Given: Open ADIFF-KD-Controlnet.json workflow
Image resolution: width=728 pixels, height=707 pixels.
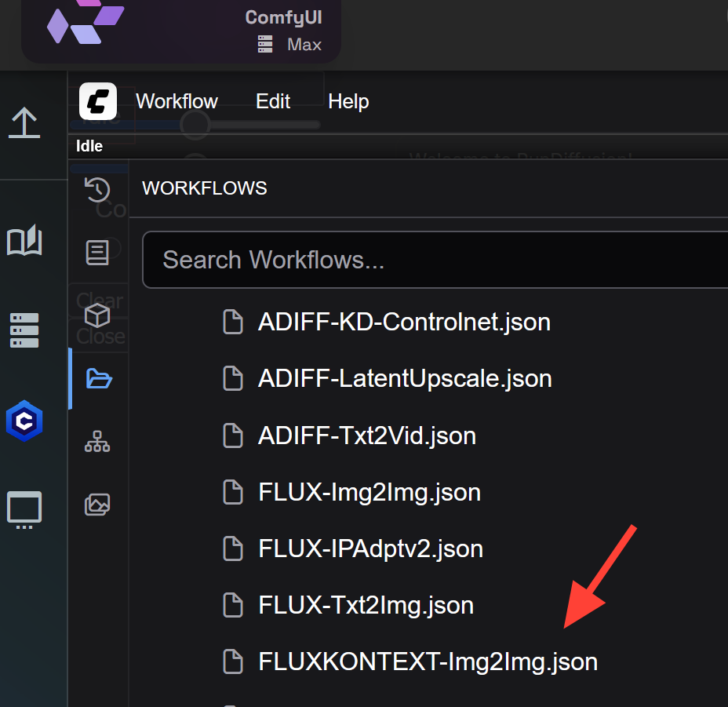Looking at the screenshot, I should (x=404, y=322).
